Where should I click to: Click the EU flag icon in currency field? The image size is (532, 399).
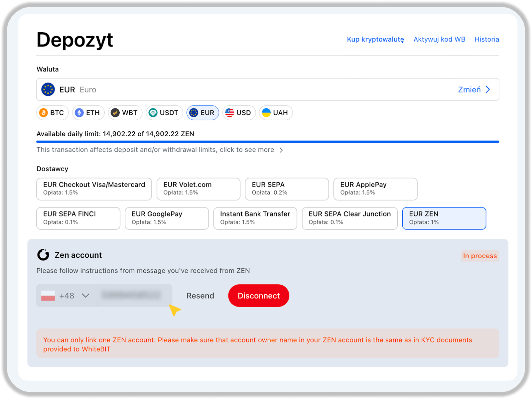48,89
